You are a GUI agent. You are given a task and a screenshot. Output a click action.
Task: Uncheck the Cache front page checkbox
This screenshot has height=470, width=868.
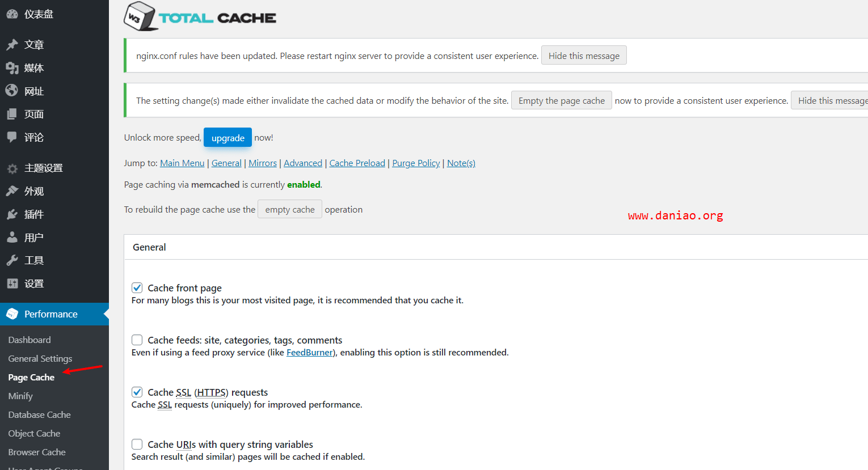point(137,287)
